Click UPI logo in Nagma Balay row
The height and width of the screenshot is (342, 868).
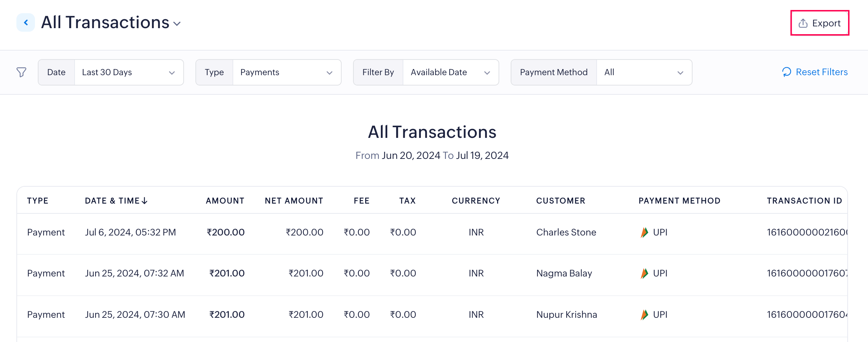[644, 274]
